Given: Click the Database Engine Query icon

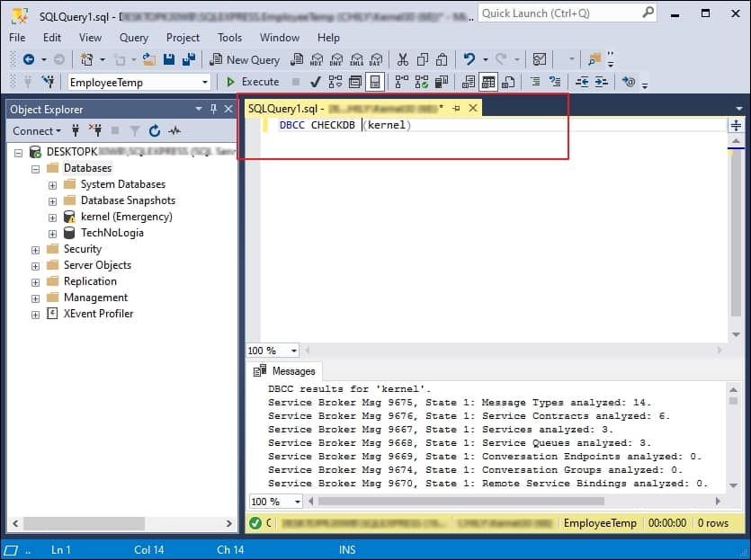Looking at the screenshot, I should click(x=297, y=60).
